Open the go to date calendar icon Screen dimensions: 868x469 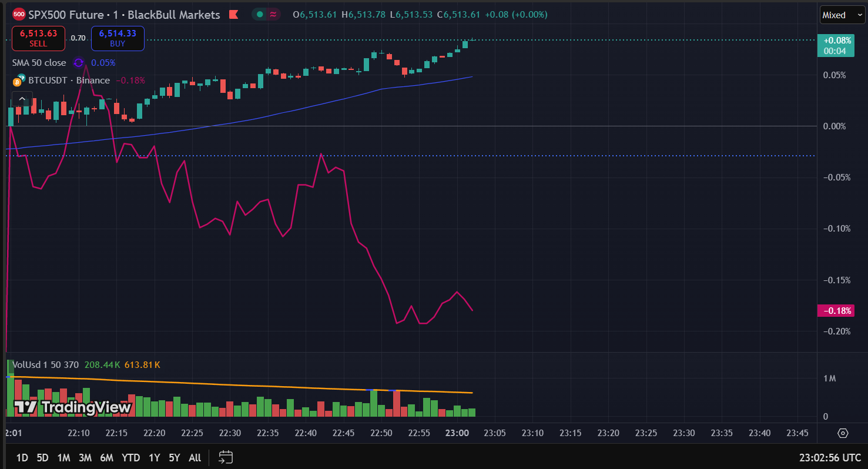click(x=226, y=457)
